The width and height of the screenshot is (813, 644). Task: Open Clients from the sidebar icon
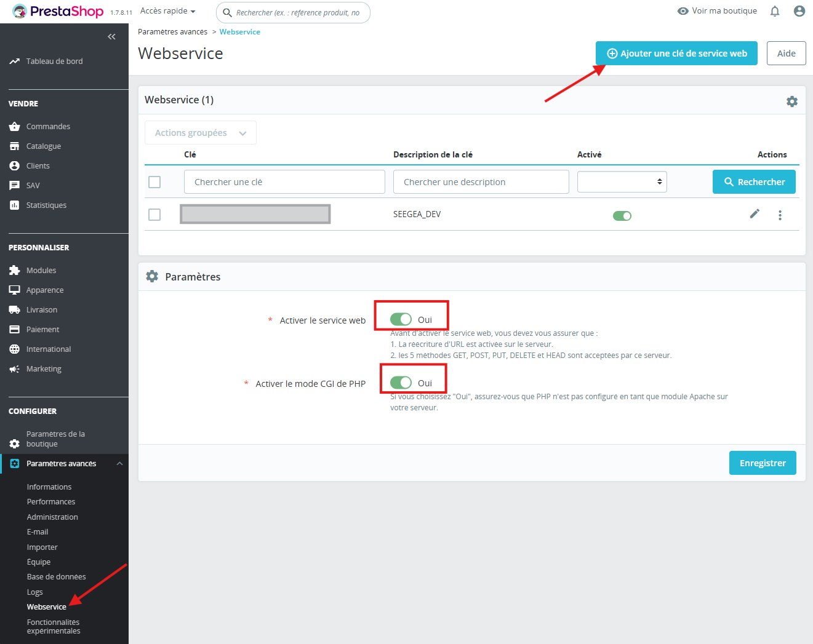tap(14, 165)
